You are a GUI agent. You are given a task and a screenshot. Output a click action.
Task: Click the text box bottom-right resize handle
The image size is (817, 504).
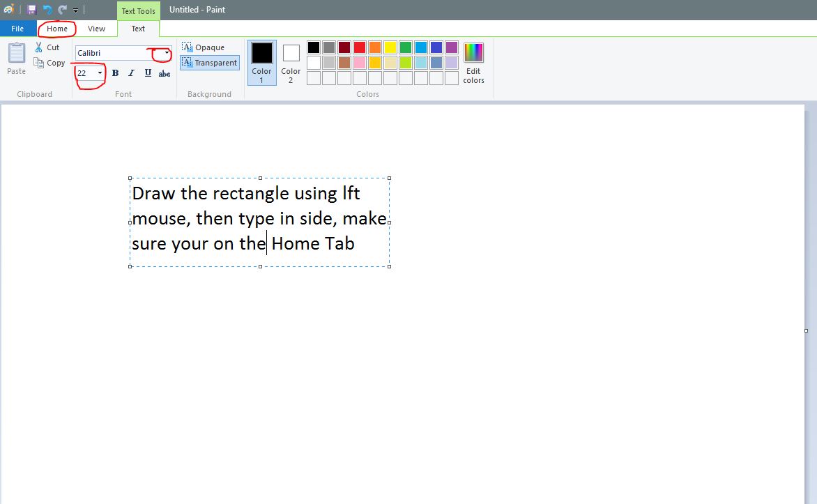[389, 266]
